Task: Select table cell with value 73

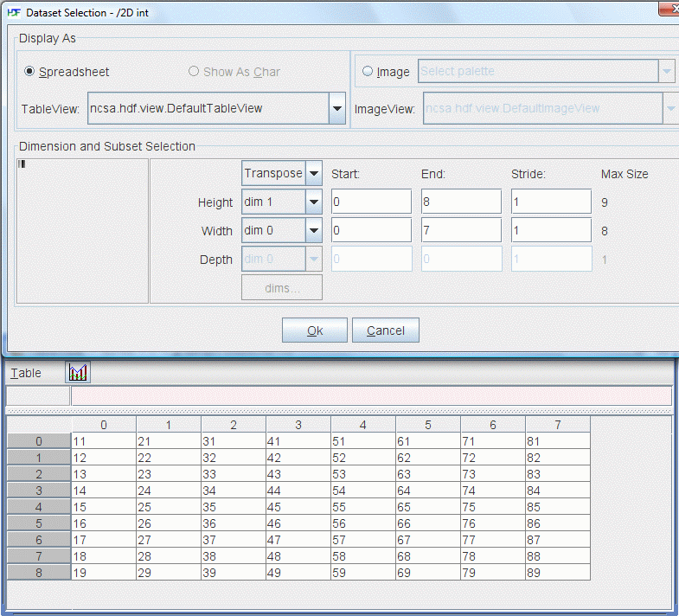Action: pyautogui.click(x=493, y=474)
